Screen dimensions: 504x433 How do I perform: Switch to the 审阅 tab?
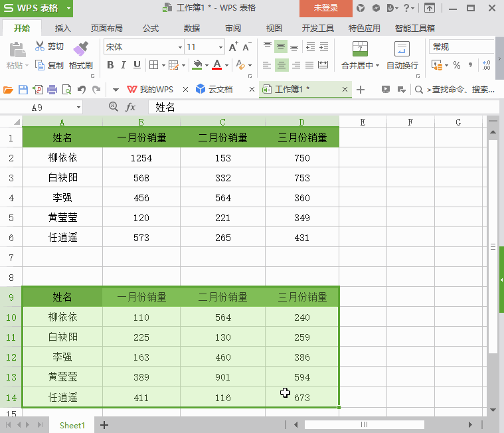click(233, 29)
